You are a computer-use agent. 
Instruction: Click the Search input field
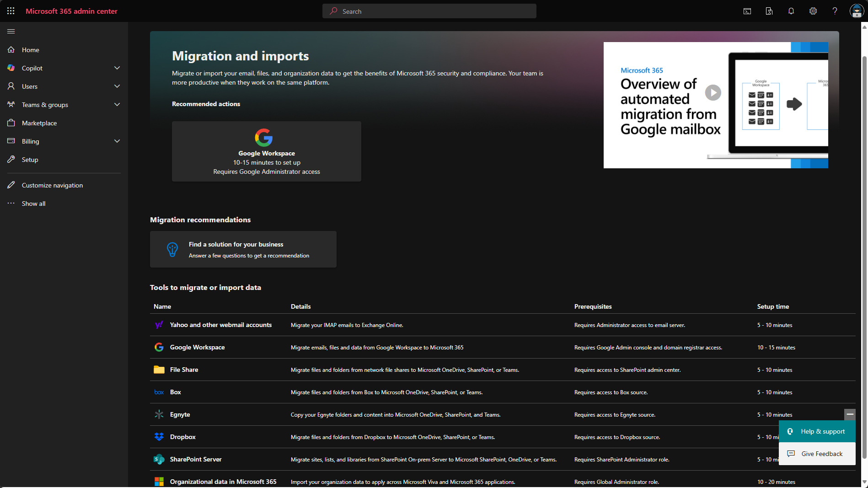429,11
